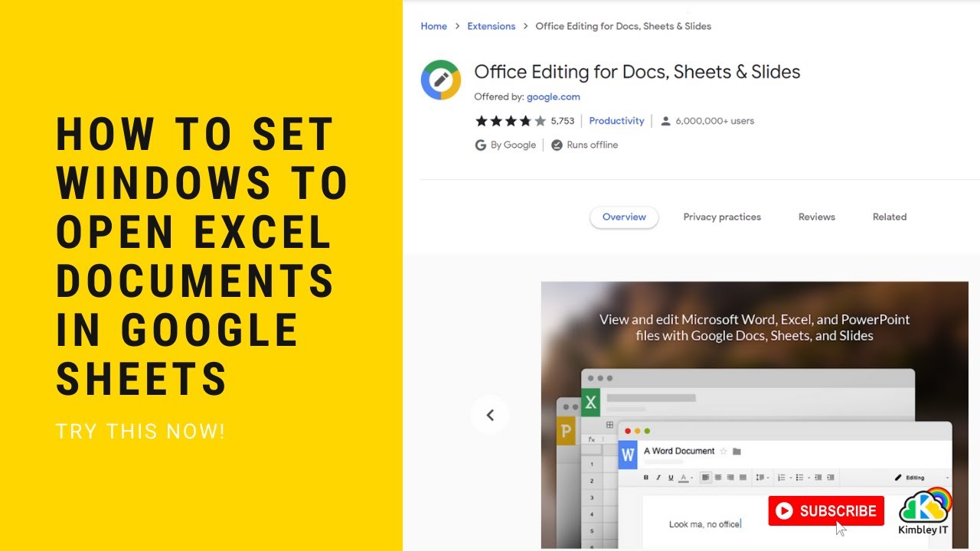980x551 pixels.
Task: Click the 'A Word Document' title
Action: (x=679, y=452)
